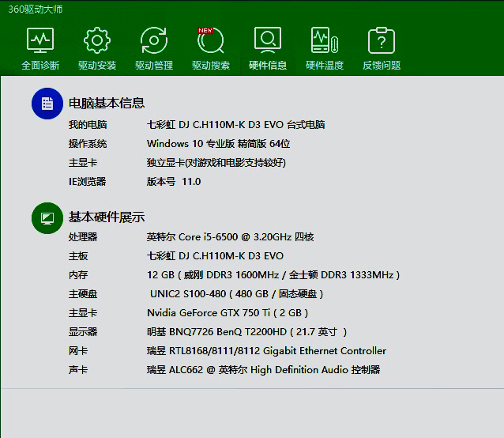Viewport: 504px width, 438px height.
Task: Click the 我的电脑 label
Action: point(88,125)
